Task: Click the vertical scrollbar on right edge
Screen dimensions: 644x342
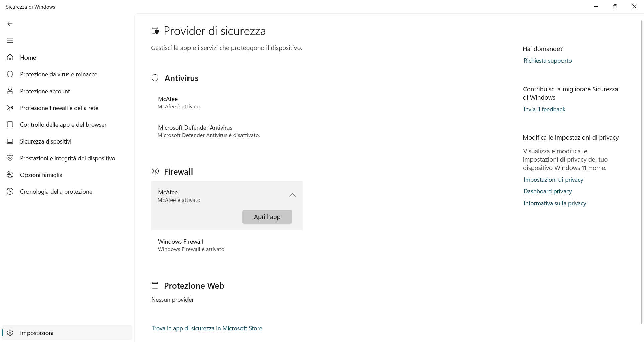Action: tap(642, 172)
